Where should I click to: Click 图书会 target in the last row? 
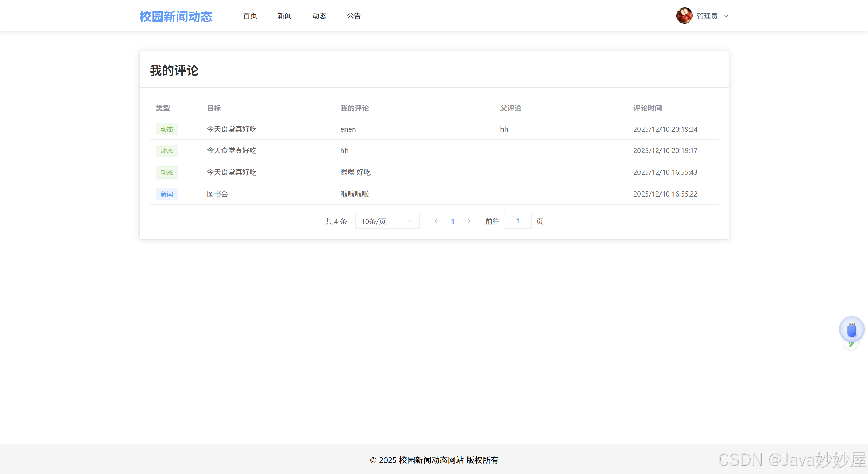[x=217, y=194]
